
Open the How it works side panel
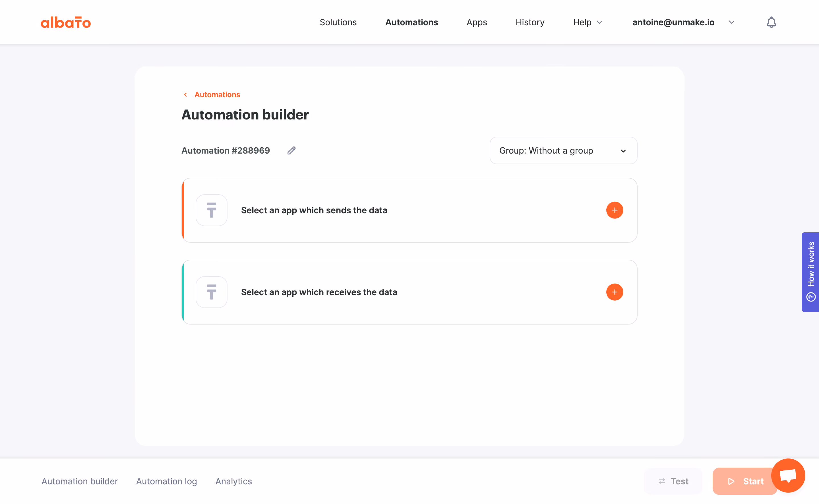tap(810, 272)
